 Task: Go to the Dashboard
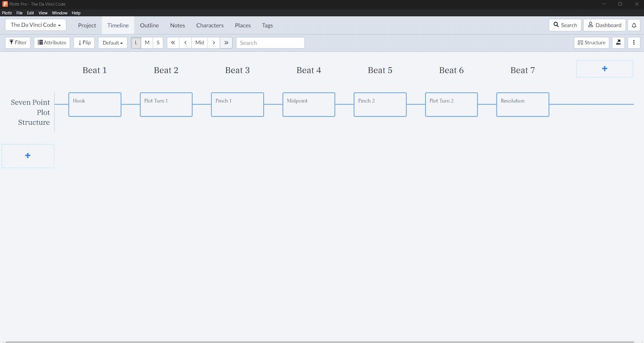click(x=604, y=25)
